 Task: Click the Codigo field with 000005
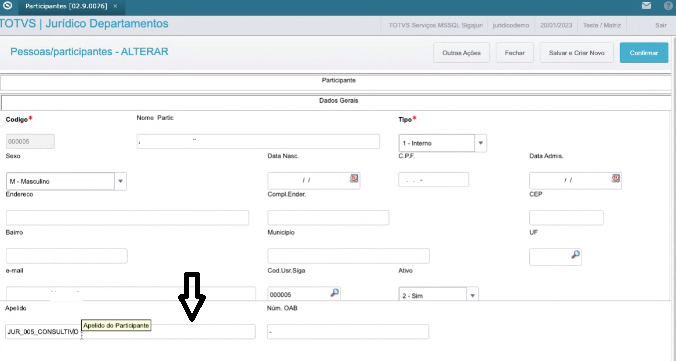[30, 141]
